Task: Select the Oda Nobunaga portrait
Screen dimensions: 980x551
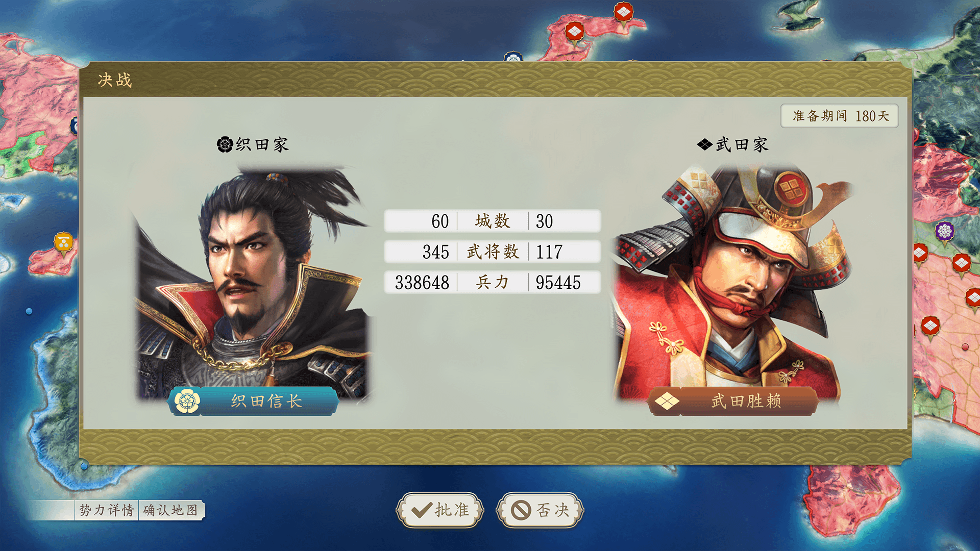Action: click(x=251, y=283)
